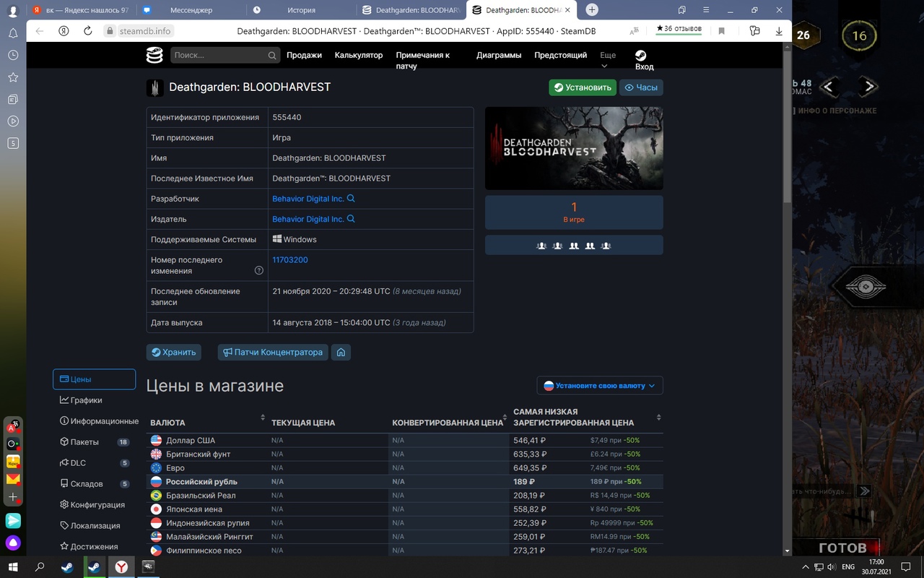The height and width of the screenshot is (578, 924).
Task: Open notifications bell in the browser sidebar
Action: (x=13, y=33)
